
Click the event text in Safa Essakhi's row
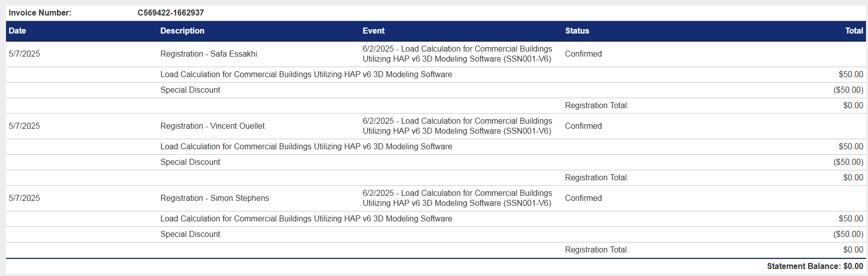click(x=457, y=54)
